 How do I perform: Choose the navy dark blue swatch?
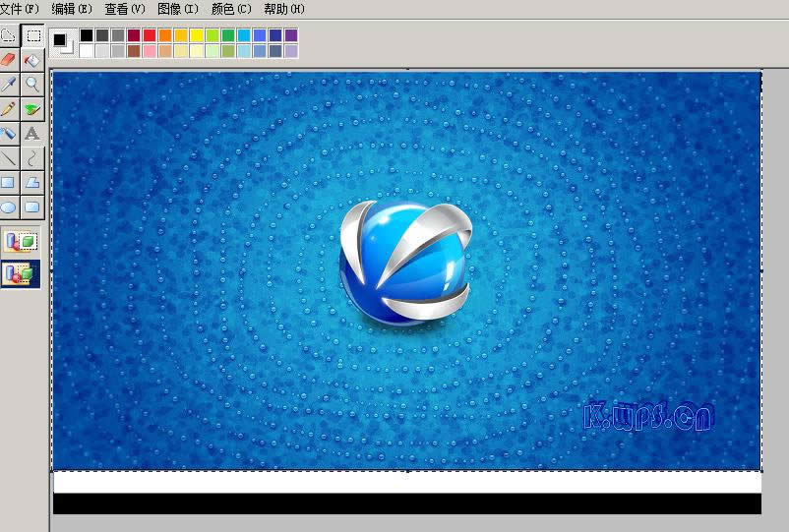point(275,35)
